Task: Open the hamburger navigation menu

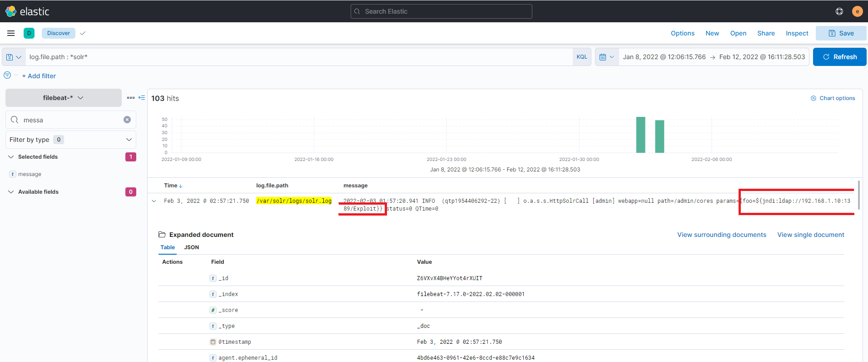Action: [x=11, y=33]
